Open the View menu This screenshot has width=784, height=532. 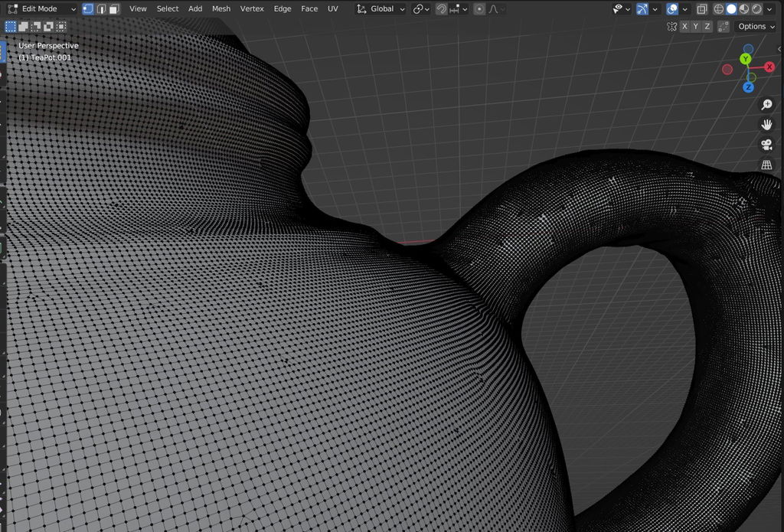click(138, 8)
